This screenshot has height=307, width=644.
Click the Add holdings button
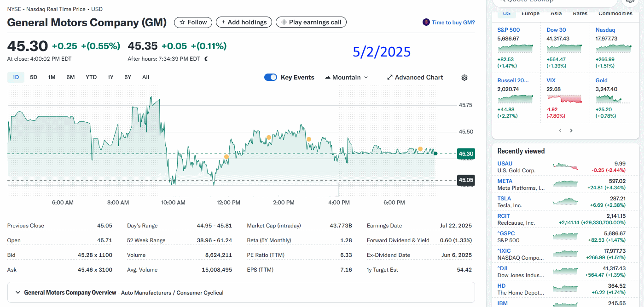244,22
